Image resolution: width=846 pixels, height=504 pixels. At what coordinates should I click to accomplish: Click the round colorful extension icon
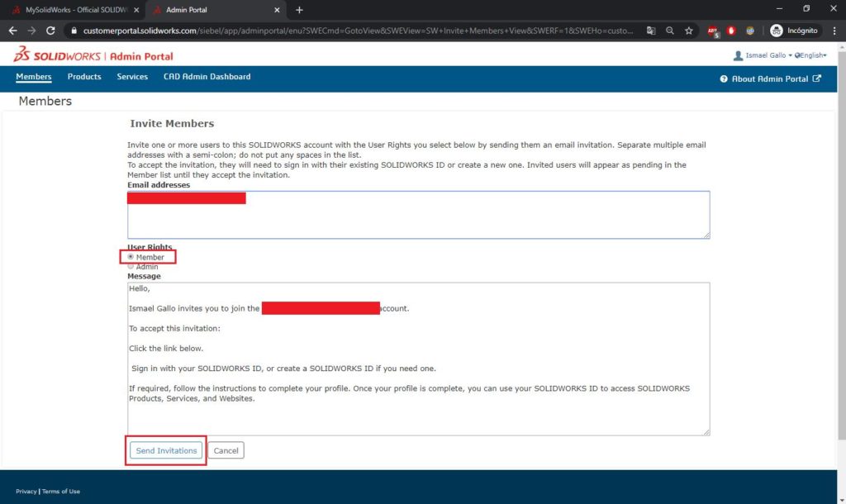click(x=750, y=31)
